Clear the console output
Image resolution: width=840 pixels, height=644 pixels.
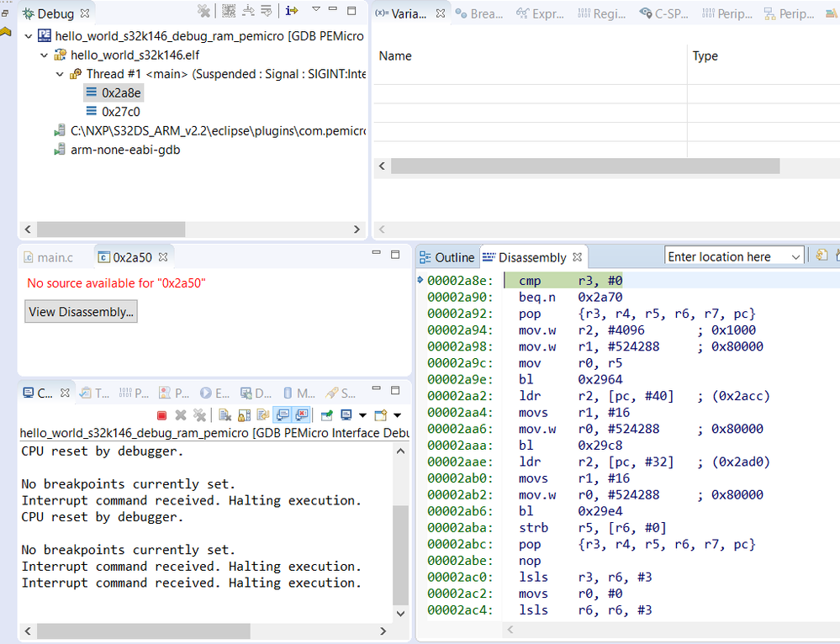pos(225,415)
